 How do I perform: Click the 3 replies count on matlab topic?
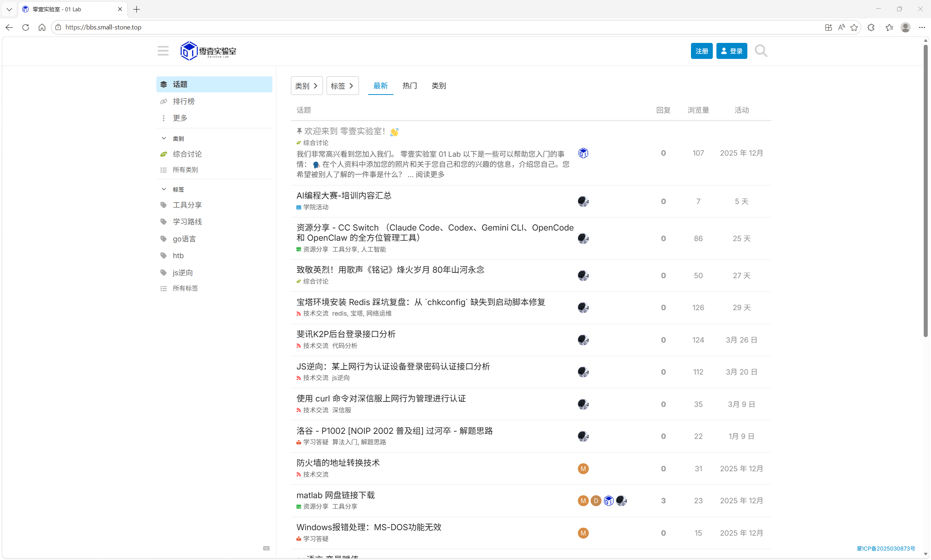click(x=663, y=500)
